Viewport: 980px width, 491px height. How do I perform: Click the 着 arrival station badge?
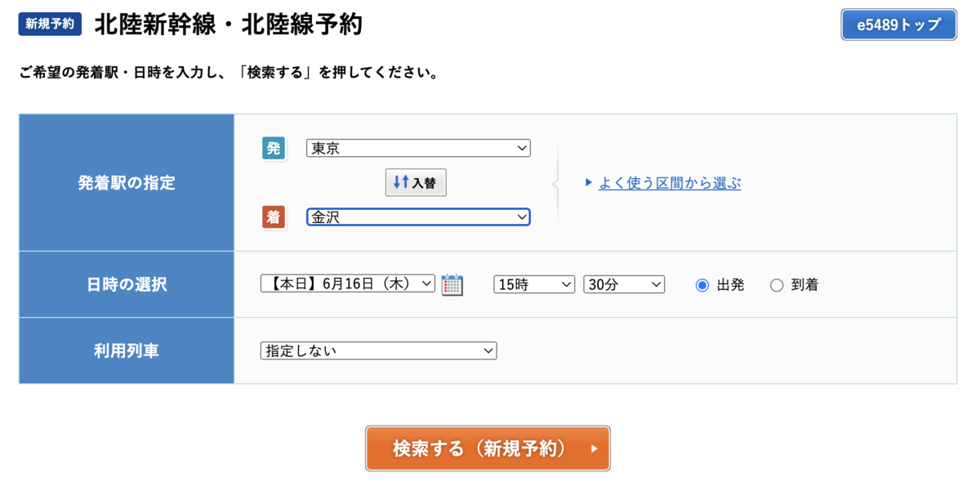[274, 217]
